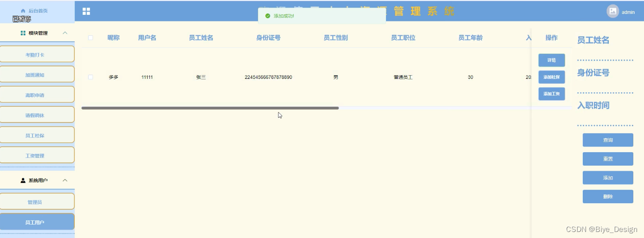Click the position cell 普通员工
644x238 pixels.
(x=403, y=77)
